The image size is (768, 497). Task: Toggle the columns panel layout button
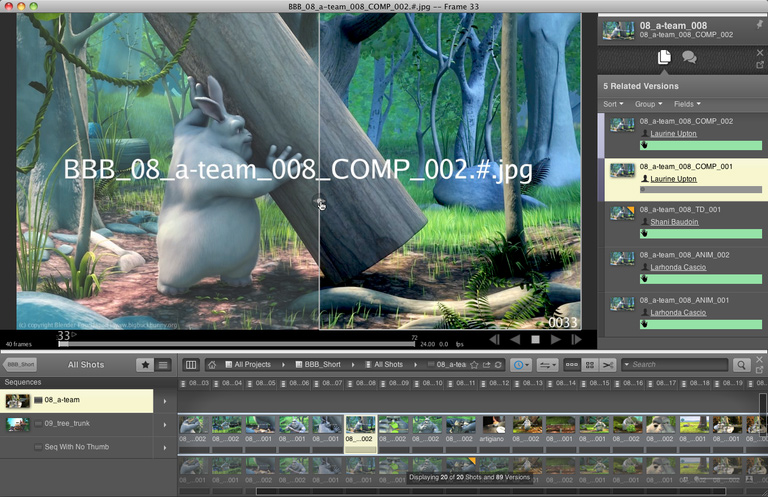point(191,365)
